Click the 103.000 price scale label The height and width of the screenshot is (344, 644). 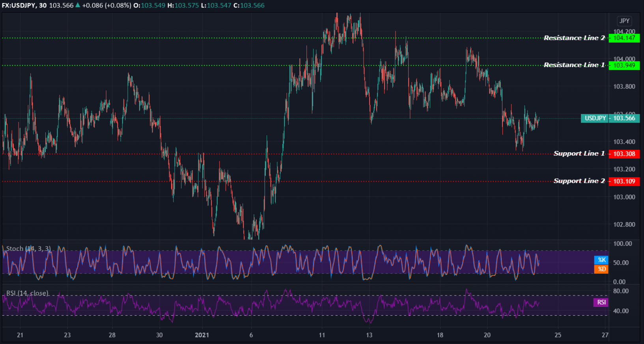624,197
